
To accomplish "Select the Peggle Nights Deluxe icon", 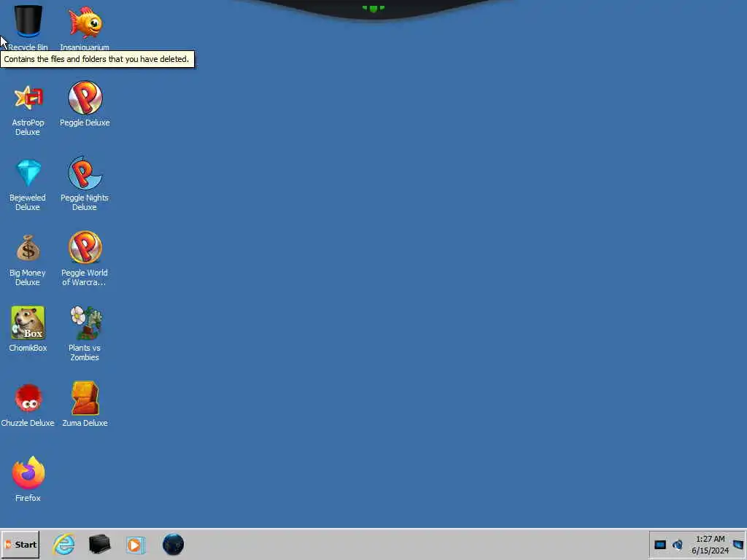I will pos(85,172).
